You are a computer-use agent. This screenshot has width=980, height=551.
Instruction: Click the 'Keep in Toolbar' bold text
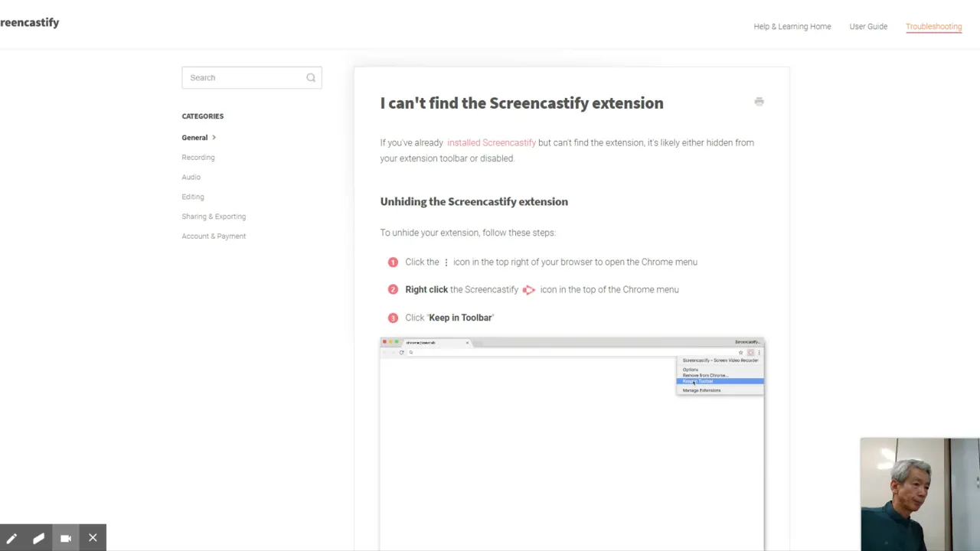coord(461,318)
